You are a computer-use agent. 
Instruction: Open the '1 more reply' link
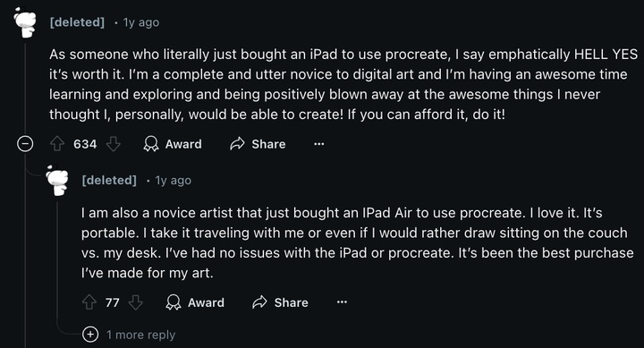pos(141,335)
